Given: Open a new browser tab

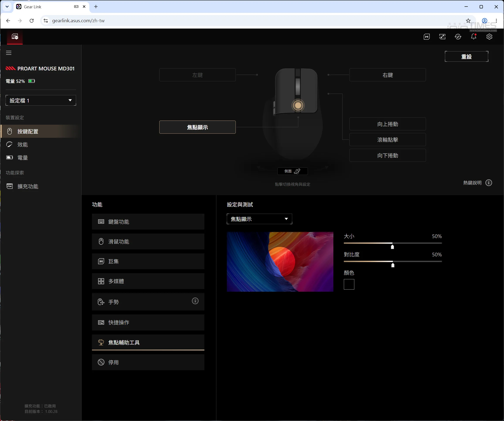Looking at the screenshot, I should coord(96,7).
